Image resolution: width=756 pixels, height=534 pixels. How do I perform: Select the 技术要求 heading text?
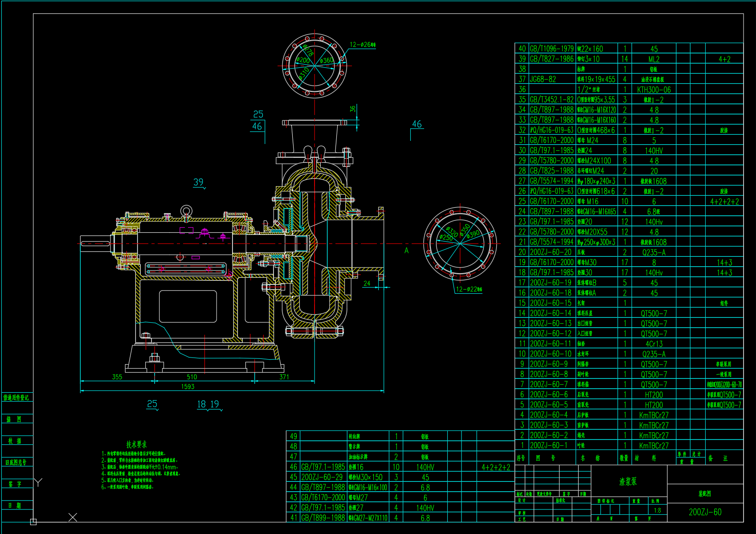pos(136,444)
